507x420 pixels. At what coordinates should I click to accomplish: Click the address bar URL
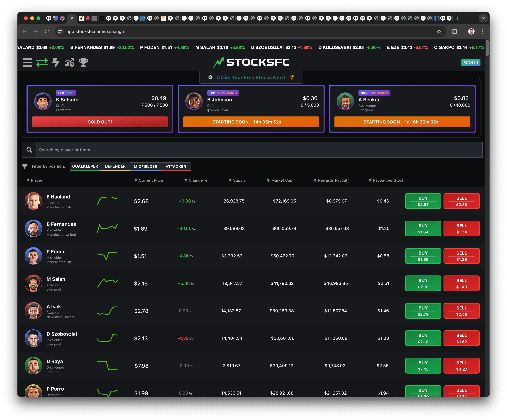point(95,31)
